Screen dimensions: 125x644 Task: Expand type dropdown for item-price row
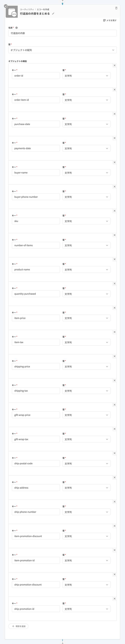click(x=86, y=318)
